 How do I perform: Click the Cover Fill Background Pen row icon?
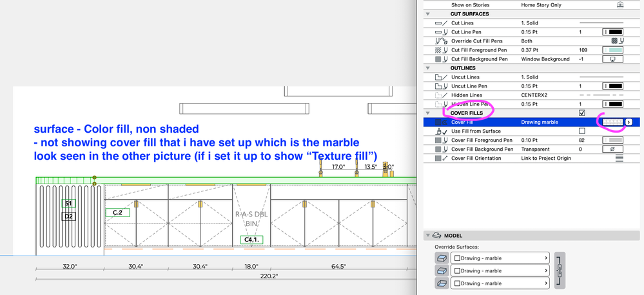(441, 149)
